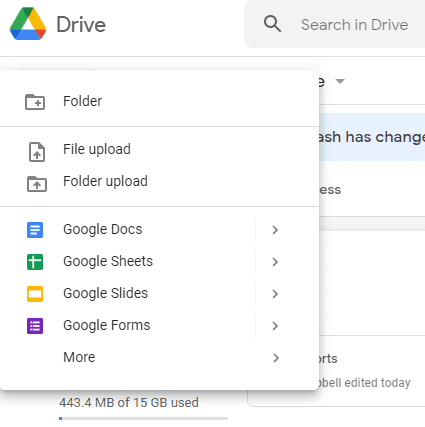
Task: Choose File upload from the menu
Action: 159,150
